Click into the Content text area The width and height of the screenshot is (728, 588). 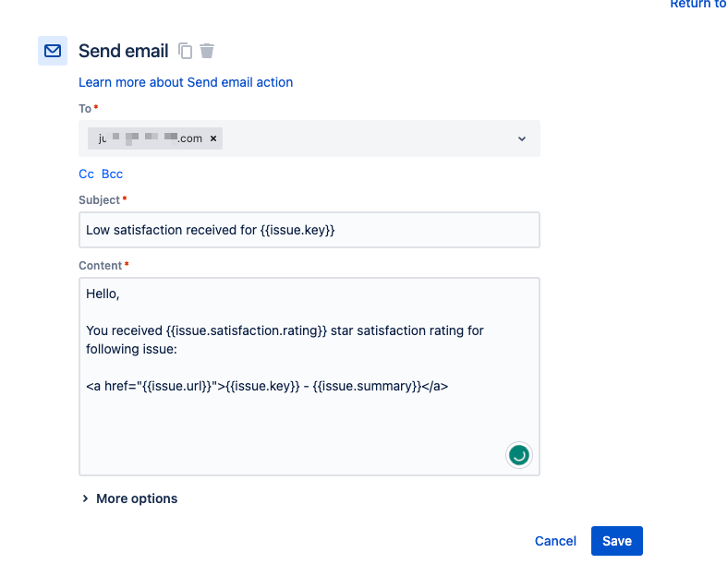pyautogui.click(x=309, y=377)
